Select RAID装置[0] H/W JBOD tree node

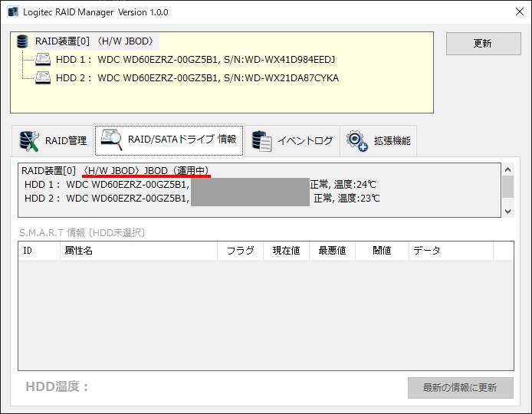tap(96, 41)
